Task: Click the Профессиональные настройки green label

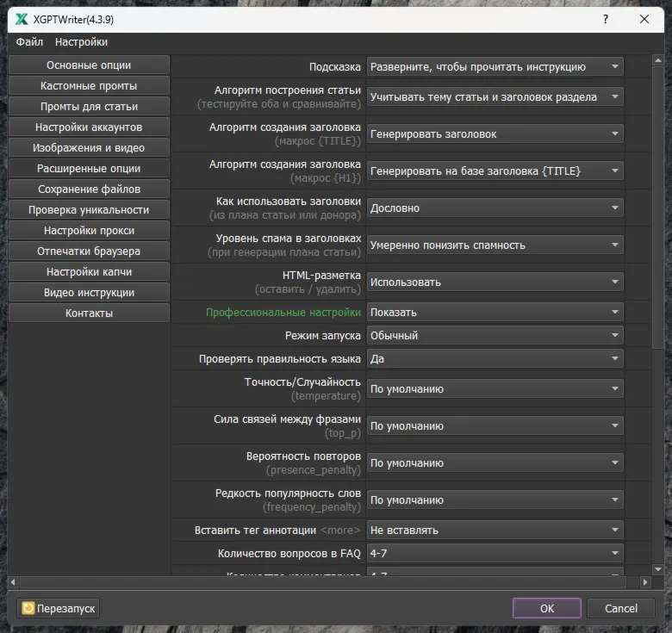Action: [283, 313]
